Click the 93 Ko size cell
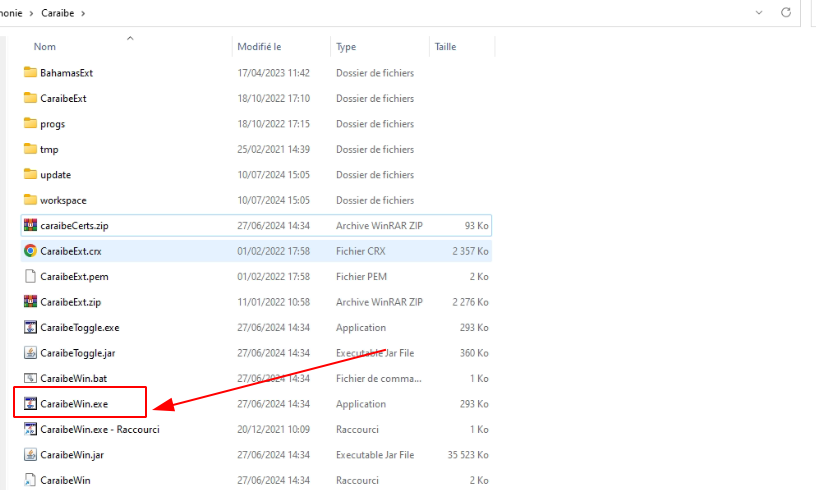816x490 pixels. click(477, 226)
